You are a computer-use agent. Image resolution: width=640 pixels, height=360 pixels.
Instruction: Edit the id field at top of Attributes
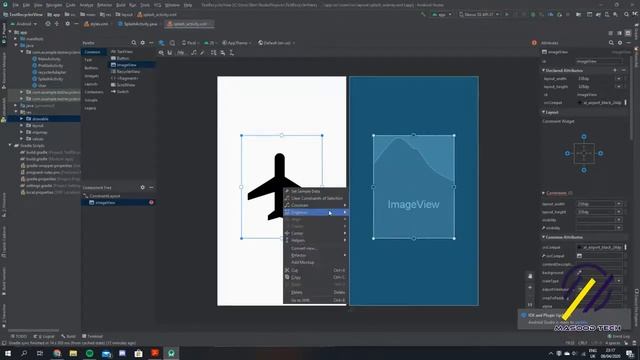tap(599, 61)
